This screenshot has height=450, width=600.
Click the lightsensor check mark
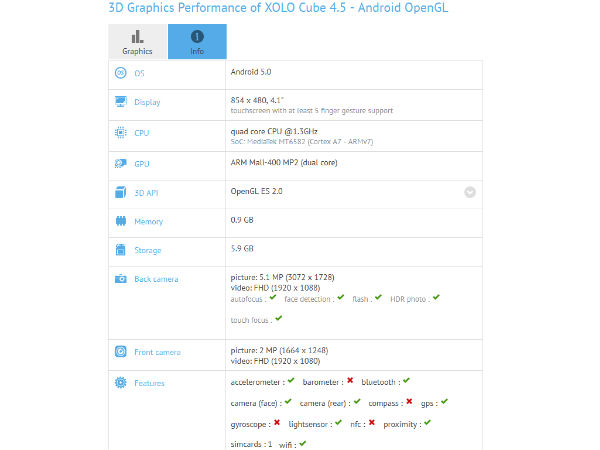click(338, 422)
